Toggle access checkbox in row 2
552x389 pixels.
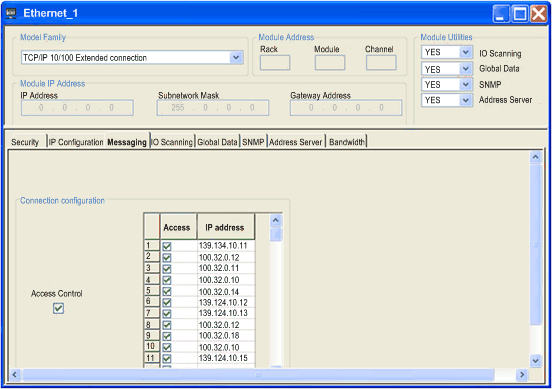coord(167,257)
